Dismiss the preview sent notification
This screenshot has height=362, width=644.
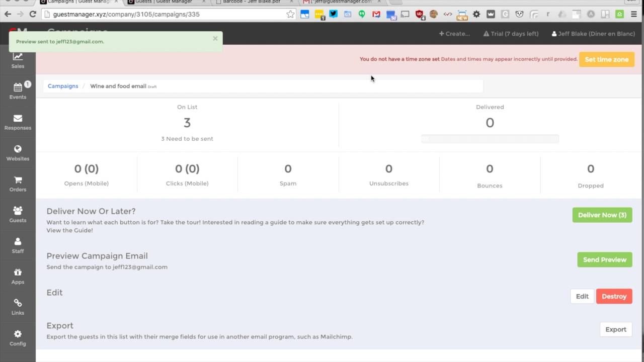[x=215, y=38]
